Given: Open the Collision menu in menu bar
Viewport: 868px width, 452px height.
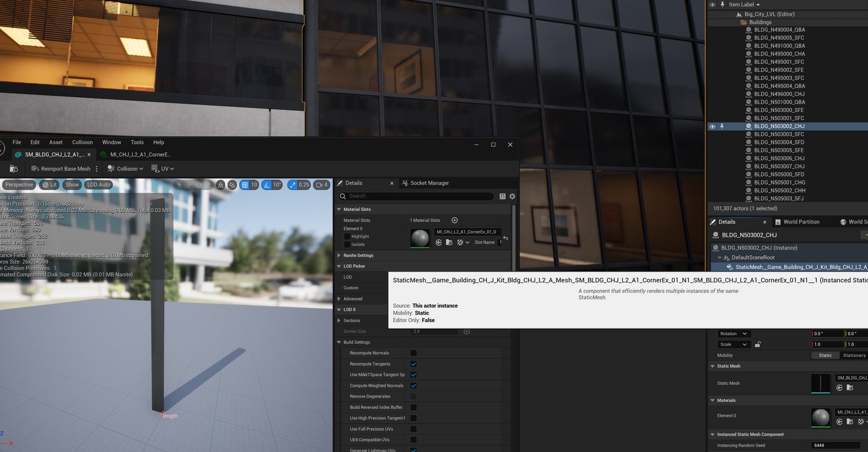Looking at the screenshot, I should coord(83,142).
